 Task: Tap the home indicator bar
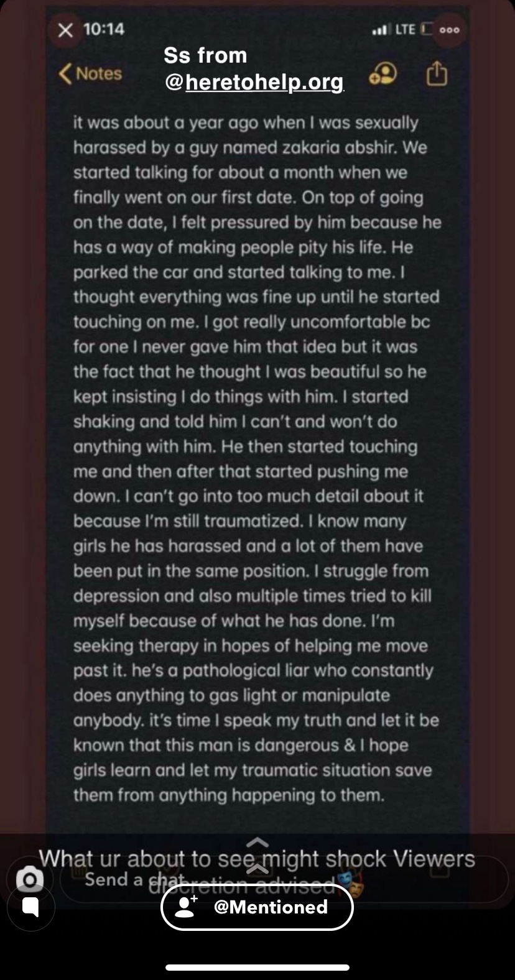pyautogui.click(x=257, y=968)
